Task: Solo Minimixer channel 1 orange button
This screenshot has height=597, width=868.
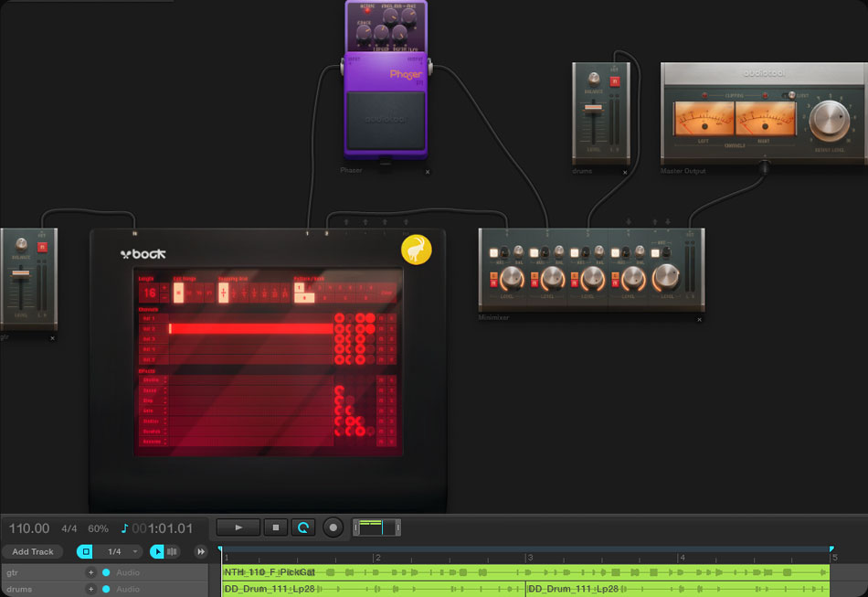Action: [493, 275]
